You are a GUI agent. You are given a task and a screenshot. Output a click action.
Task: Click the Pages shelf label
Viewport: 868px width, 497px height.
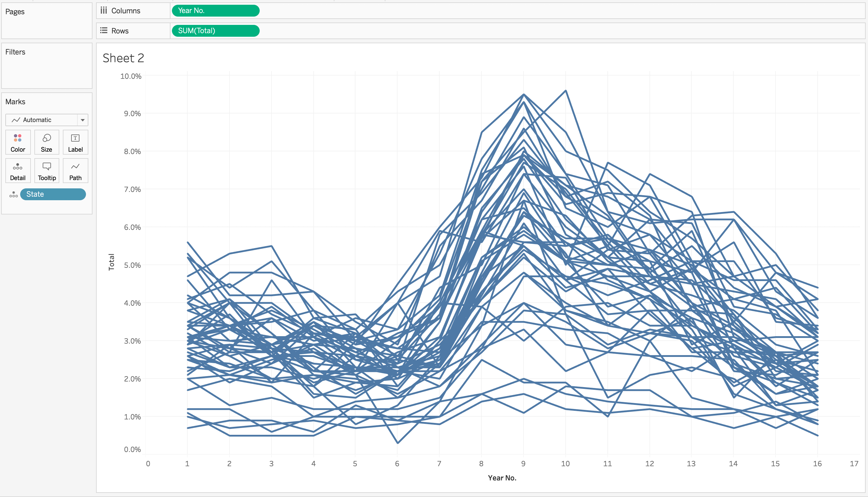(x=15, y=12)
